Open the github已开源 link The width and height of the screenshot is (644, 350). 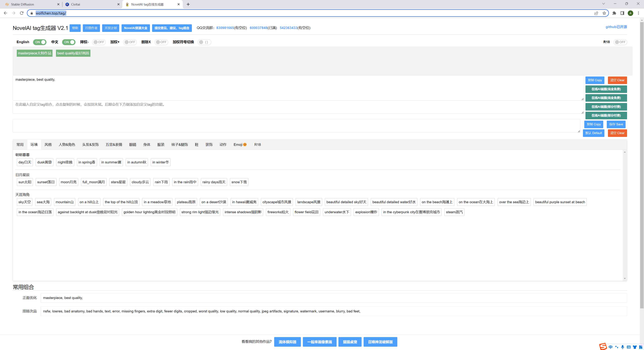click(616, 27)
